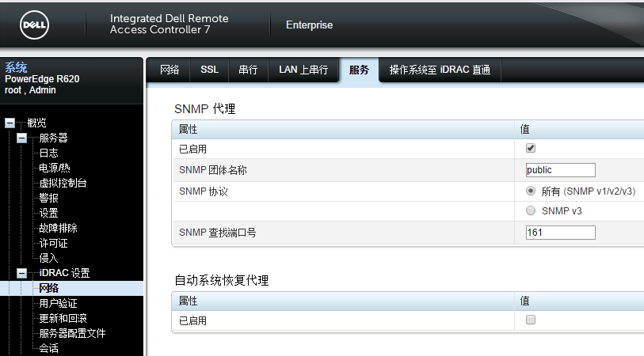The image size is (644, 356).
Task: Open 虚拟控制台 in the sidebar
Action: [63, 184]
